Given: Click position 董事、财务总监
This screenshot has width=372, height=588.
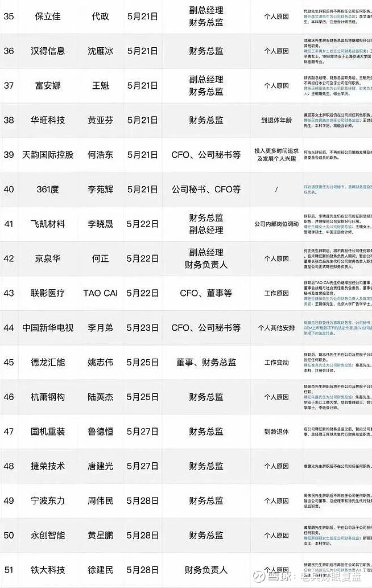Looking at the screenshot, I should coord(206,362).
